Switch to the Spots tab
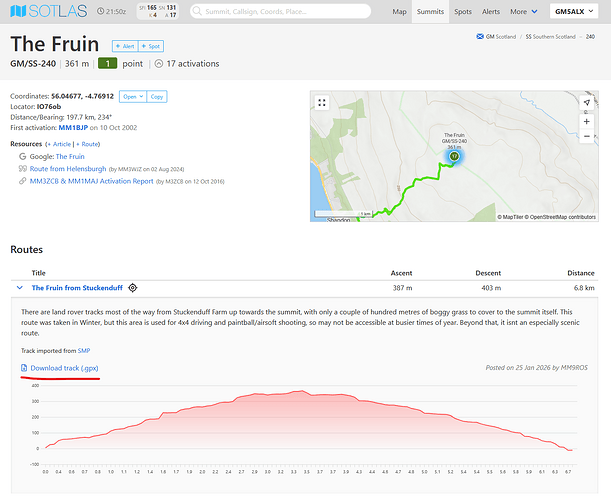 [x=462, y=12]
